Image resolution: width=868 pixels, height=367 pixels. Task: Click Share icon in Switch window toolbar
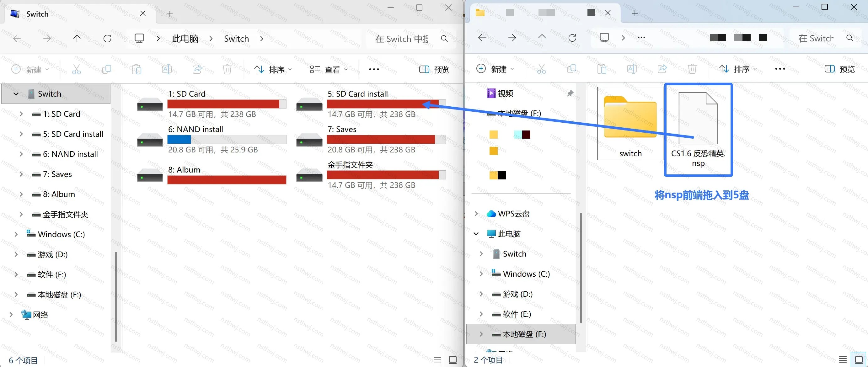tap(197, 69)
